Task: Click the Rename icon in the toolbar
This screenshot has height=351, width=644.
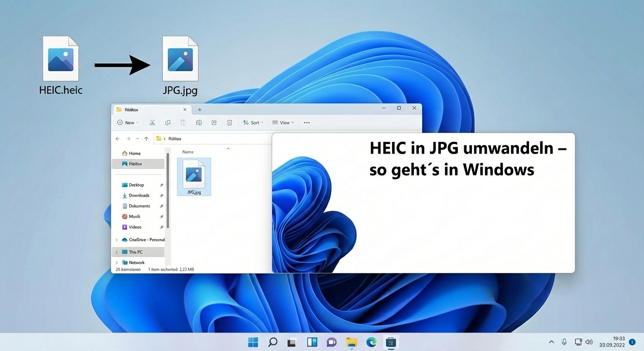Action: click(x=199, y=122)
